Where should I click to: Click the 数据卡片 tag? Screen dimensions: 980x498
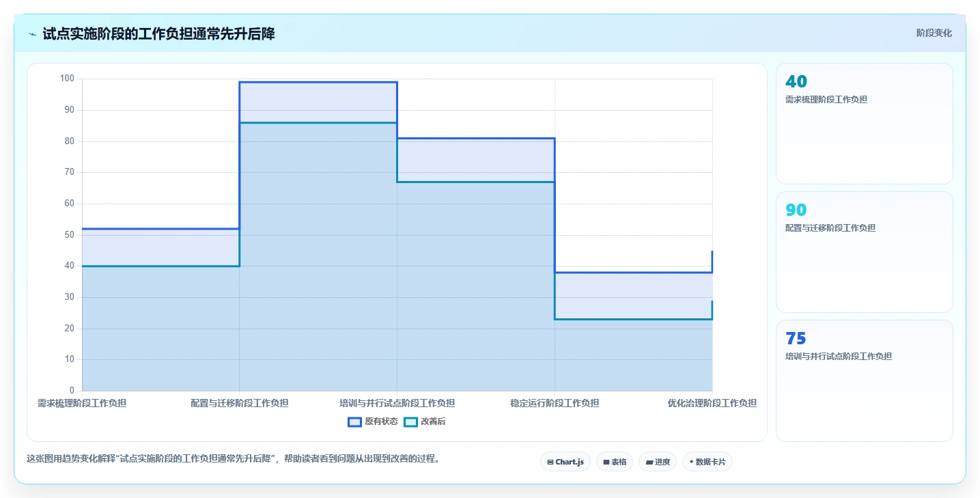tap(708, 462)
